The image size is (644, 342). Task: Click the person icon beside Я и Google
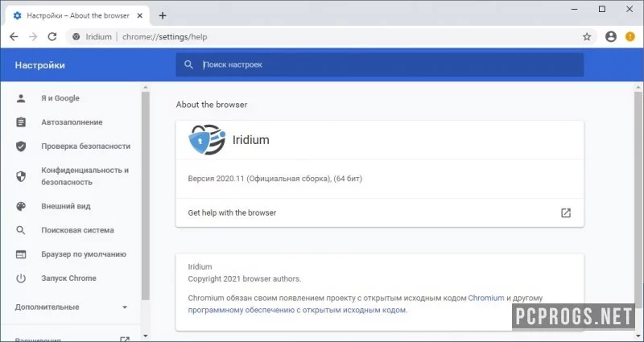coord(21,98)
